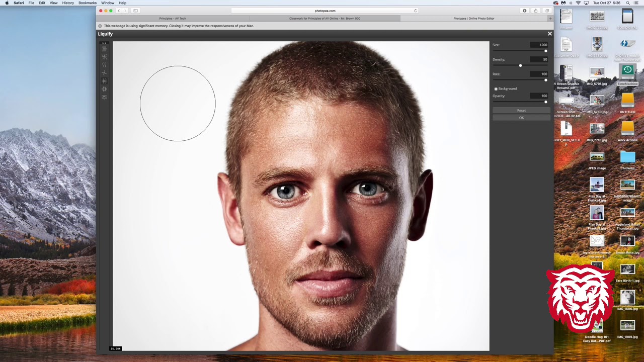
Task: Select the Twirl tool in Liquify
Action: click(x=104, y=73)
